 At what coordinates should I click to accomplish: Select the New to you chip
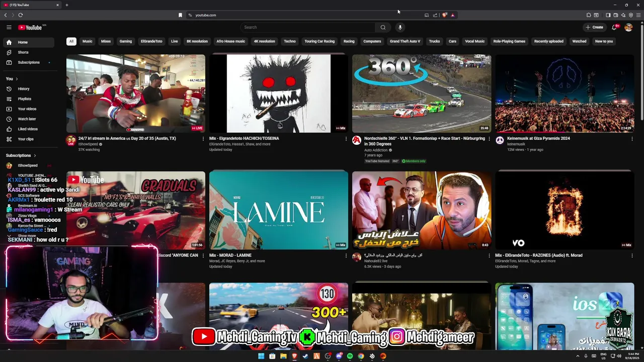604,41
